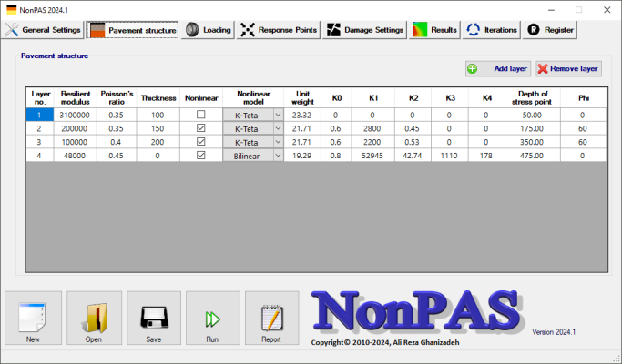This screenshot has height=364, width=622.
Task: Open the Report notepad icon
Action: [x=271, y=318]
